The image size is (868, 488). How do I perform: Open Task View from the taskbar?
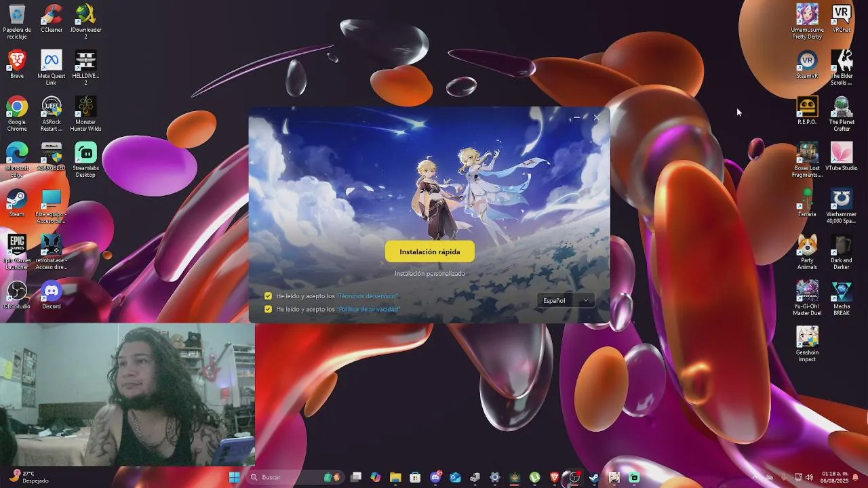[356, 477]
